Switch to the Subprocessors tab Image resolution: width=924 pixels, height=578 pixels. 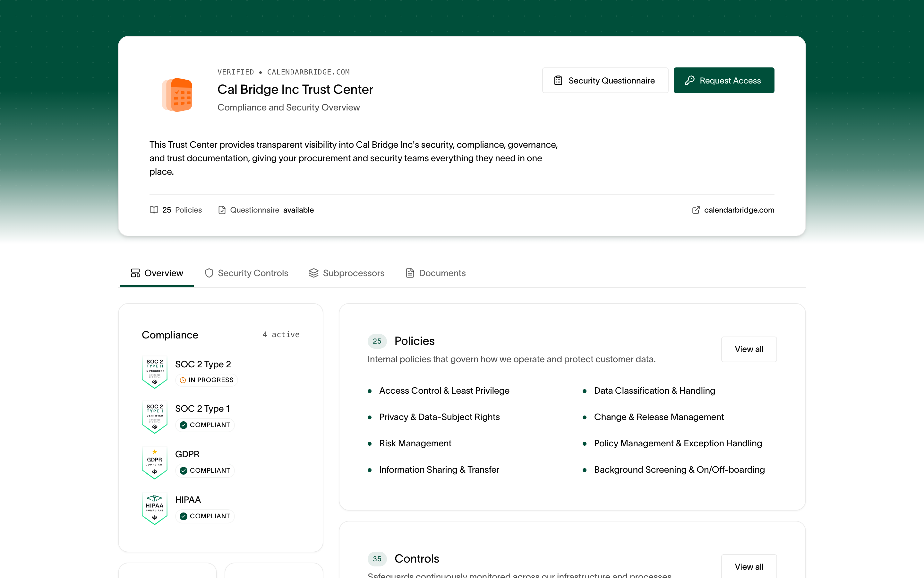(x=347, y=273)
